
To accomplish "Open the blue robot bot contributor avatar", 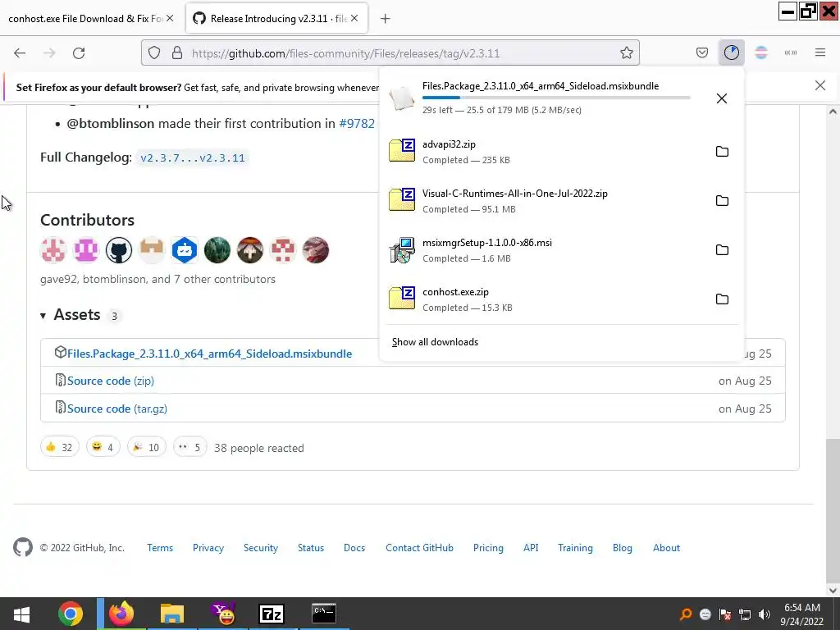I will click(x=185, y=250).
